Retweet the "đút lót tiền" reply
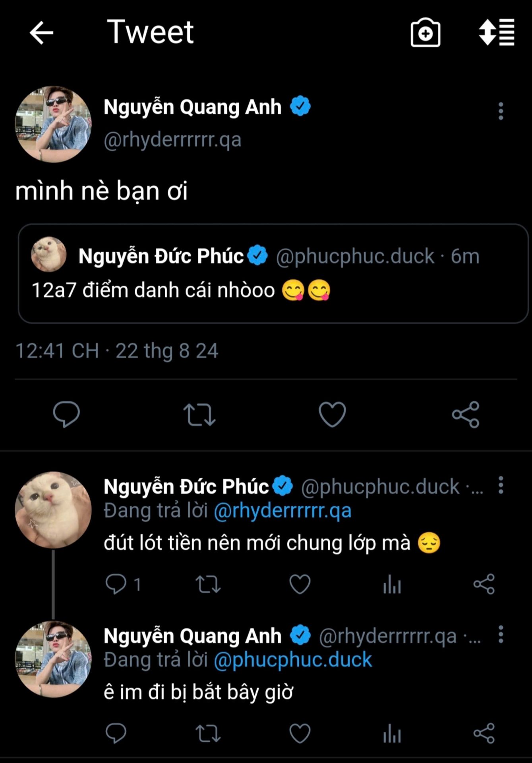The height and width of the screenshot is (763, 532). click(208, 584)
